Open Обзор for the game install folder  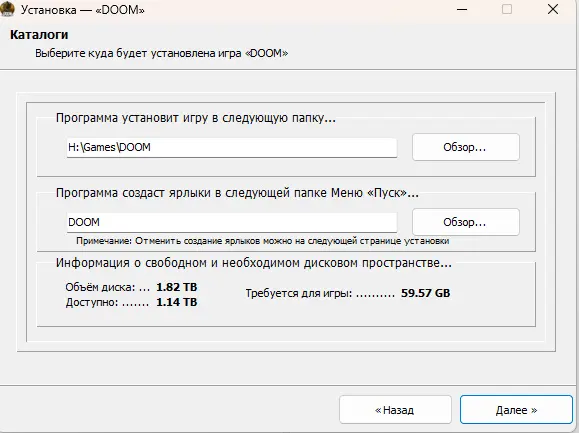click(466, 147)
